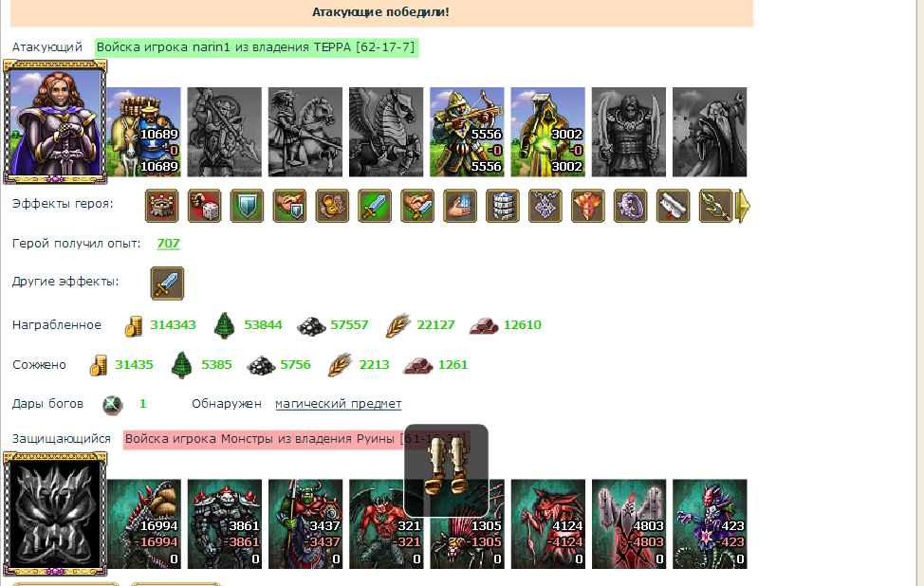Image resolution: width=924 pixels, height=586 pixels.
Task: Click the sword icon under Другие эффекты
Action: 167,284
